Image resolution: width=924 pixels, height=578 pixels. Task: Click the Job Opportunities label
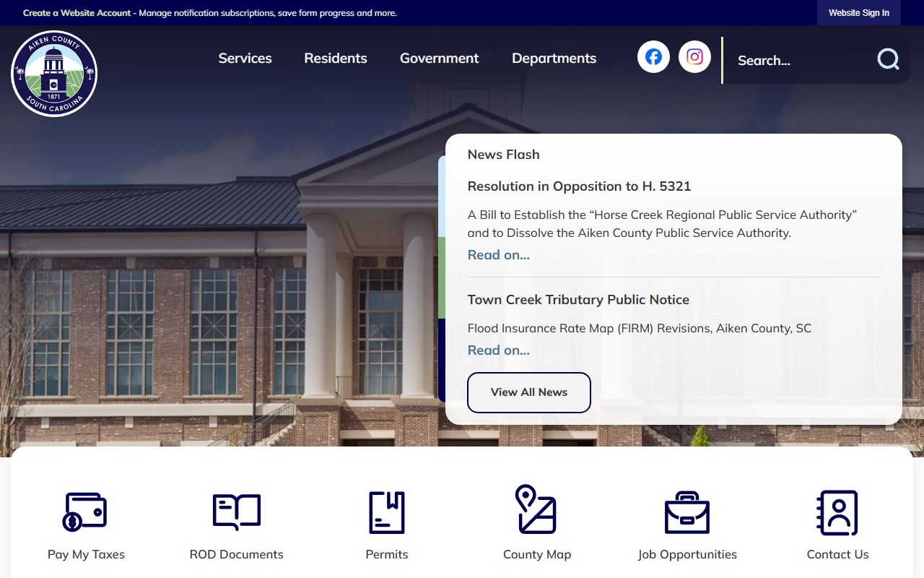[x=687, y=555]
